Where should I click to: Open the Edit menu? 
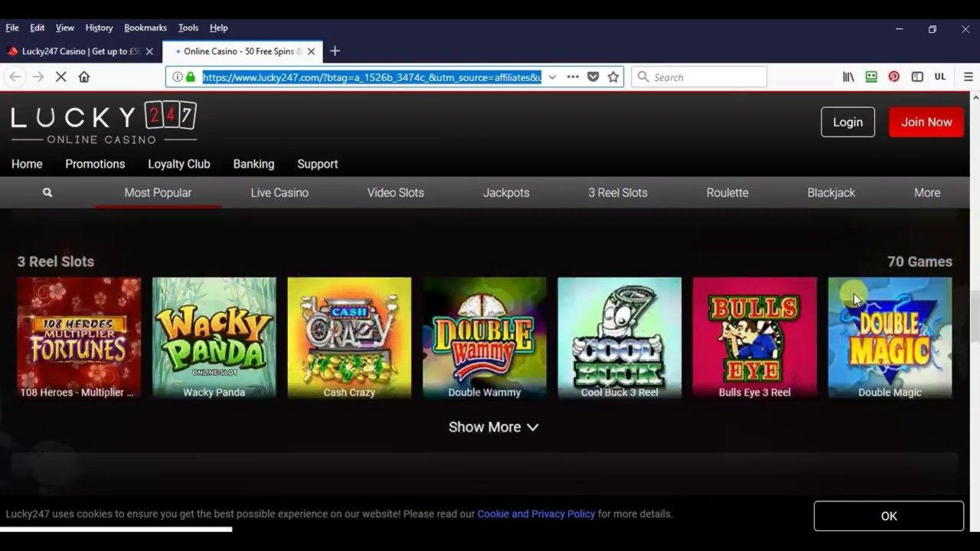(37, 28)
